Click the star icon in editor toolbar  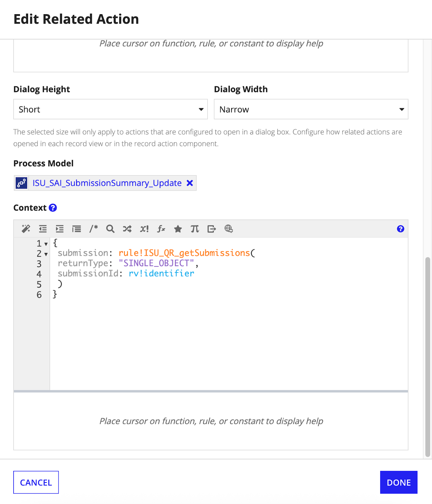pyautogui.click(x=178, y=229)
